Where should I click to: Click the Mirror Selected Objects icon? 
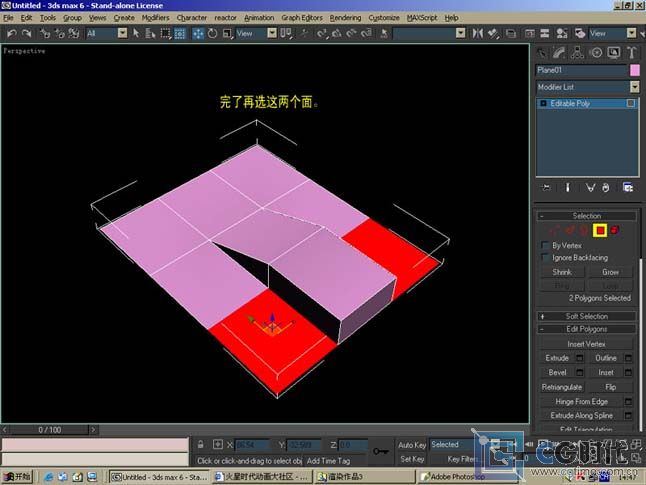(477, 33)
